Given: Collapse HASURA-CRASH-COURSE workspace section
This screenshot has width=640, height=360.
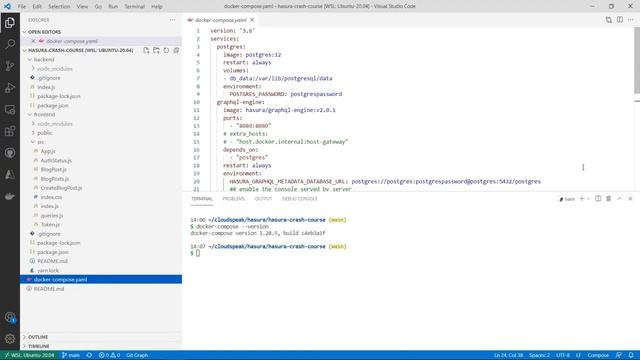Looking at the screenshot, I should point(24,50).
